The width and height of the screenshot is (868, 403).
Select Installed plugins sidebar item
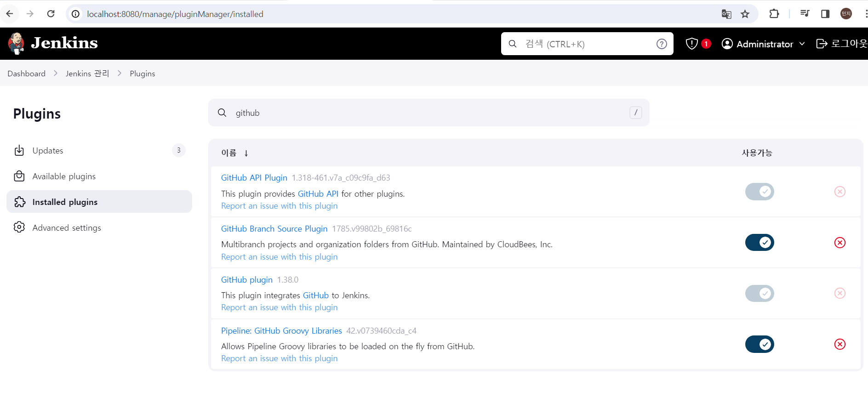[x=99, y=202]
